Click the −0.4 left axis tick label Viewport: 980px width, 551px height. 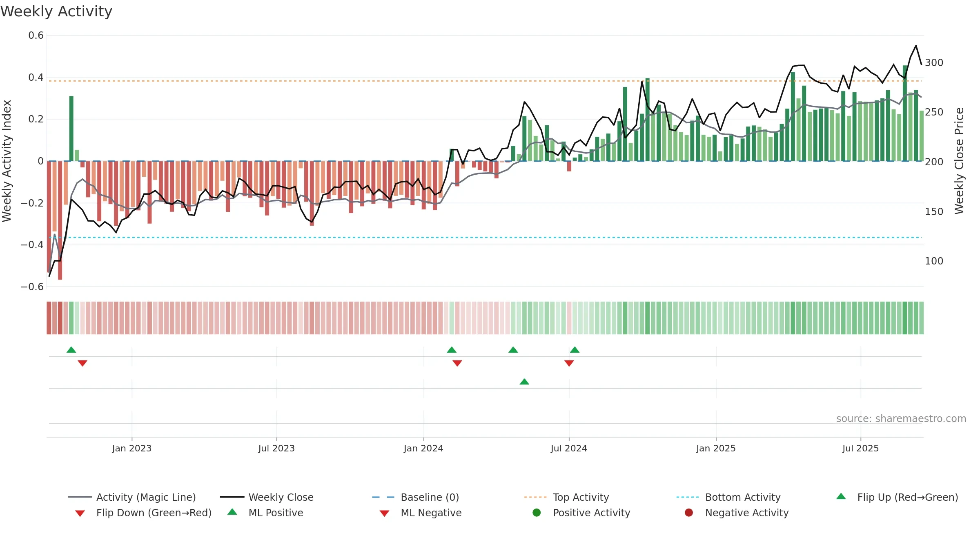pos(32,244)
